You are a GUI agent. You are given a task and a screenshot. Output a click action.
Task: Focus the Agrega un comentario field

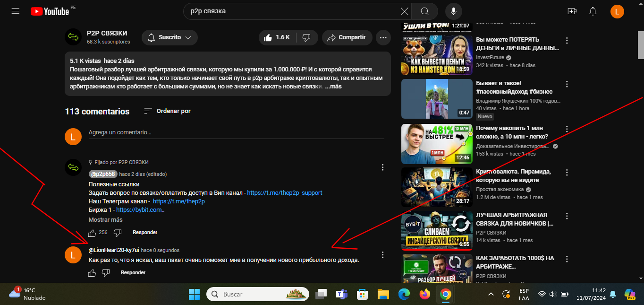coord(236,132)
